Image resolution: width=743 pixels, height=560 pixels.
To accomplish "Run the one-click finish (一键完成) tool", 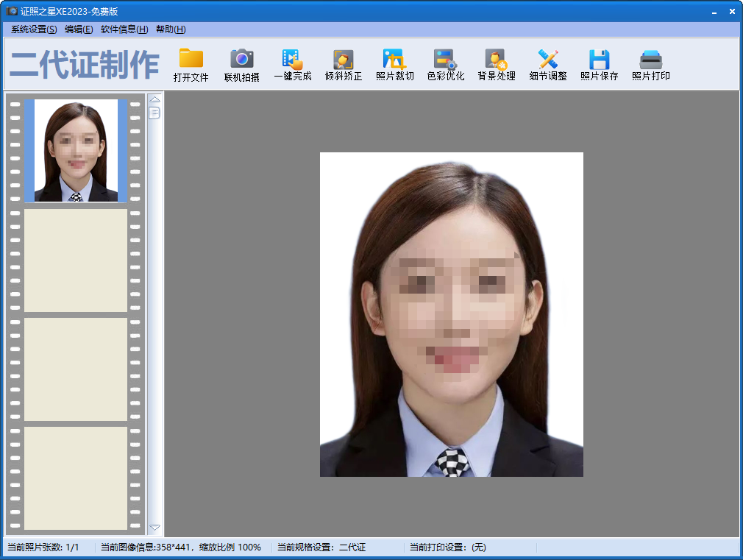I will [292, 60].
